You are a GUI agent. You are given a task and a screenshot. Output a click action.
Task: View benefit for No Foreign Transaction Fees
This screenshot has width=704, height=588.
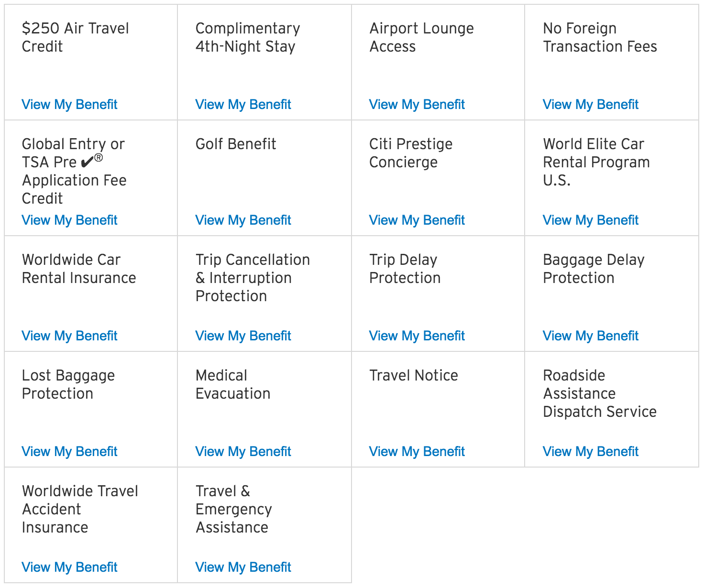pyautogui.click(x=590, y=104)
